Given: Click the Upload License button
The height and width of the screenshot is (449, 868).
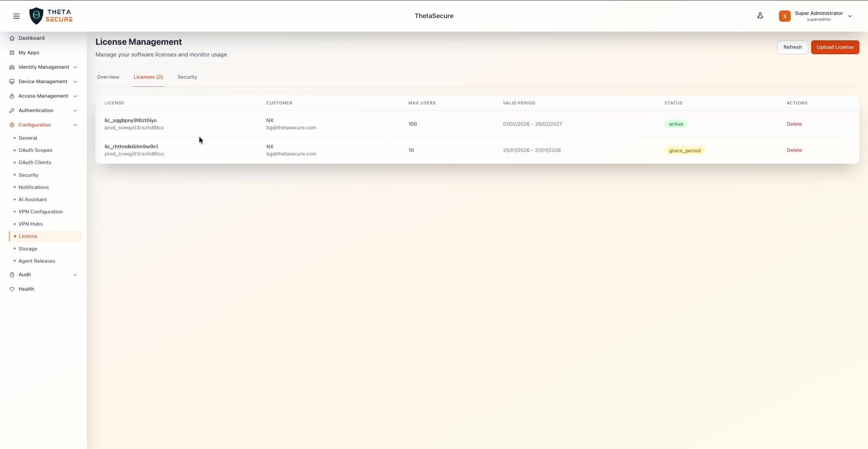Looking at the screenshot, I should (835, 47).
